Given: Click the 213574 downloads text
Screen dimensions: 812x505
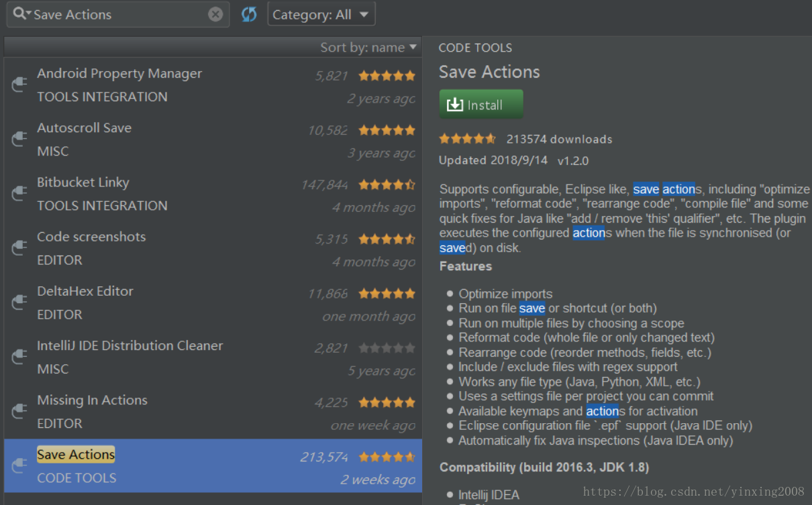Looking at the screenshot, I should click(x=559, y=139).
